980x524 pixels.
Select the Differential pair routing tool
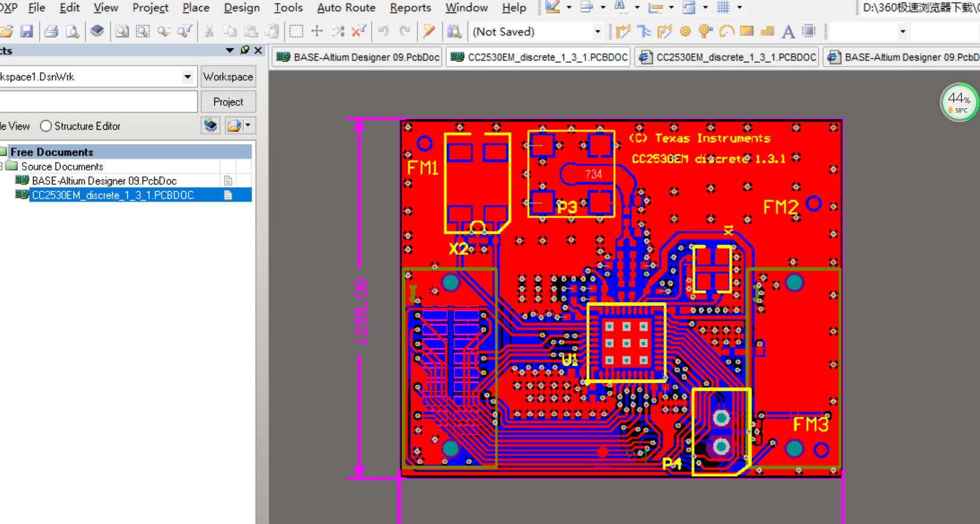coord(644,31)
